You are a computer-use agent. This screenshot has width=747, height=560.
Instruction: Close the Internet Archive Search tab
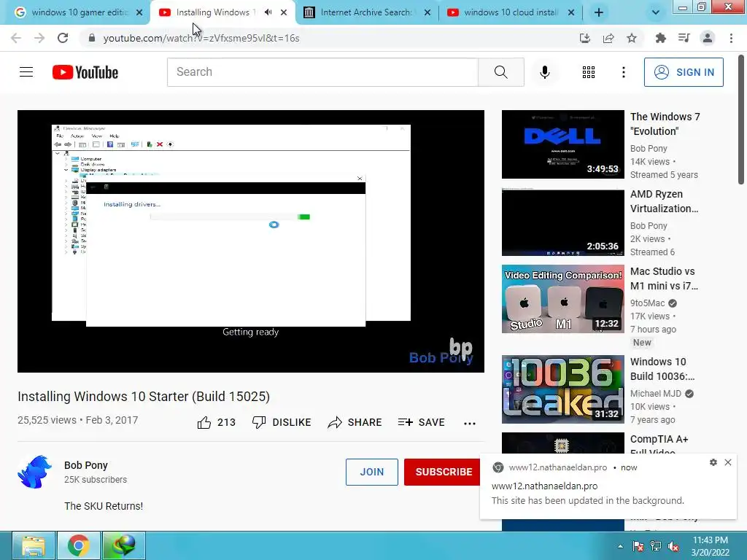(427, 13)
